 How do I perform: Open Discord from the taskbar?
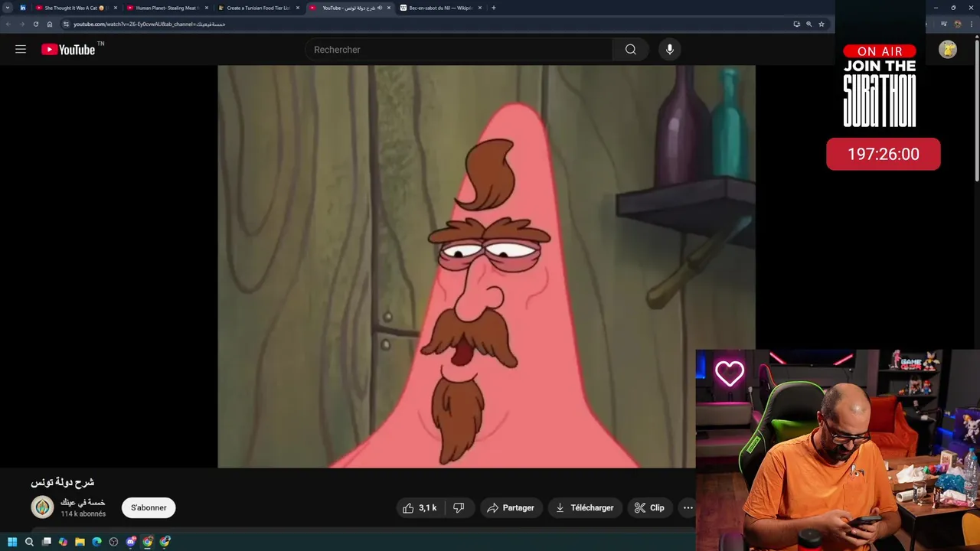[131, 542]
